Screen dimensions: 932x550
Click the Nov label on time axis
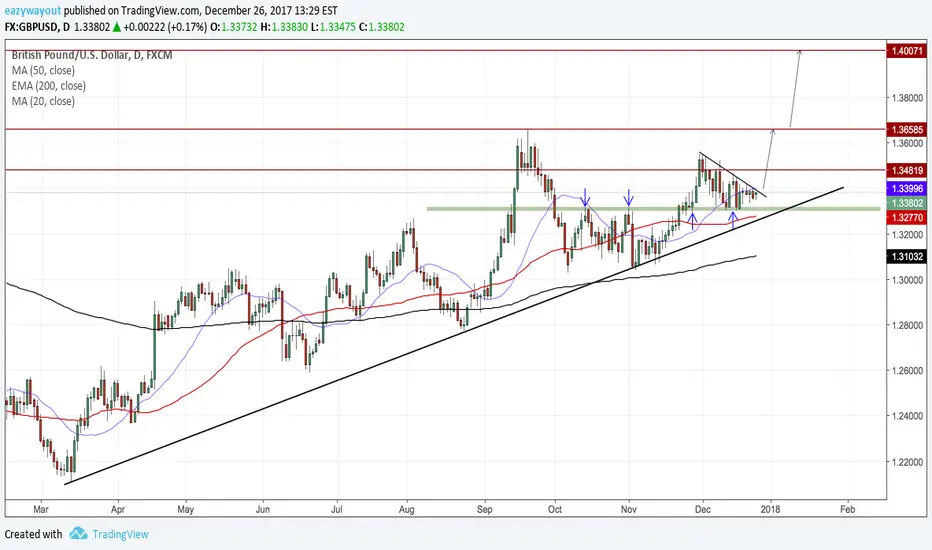pos(629,510)
